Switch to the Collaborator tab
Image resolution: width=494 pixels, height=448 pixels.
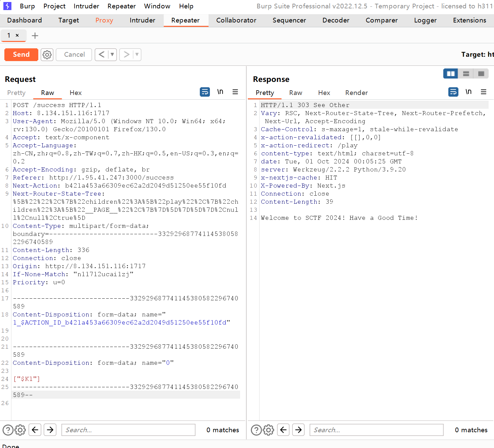(x=236, y=20)
